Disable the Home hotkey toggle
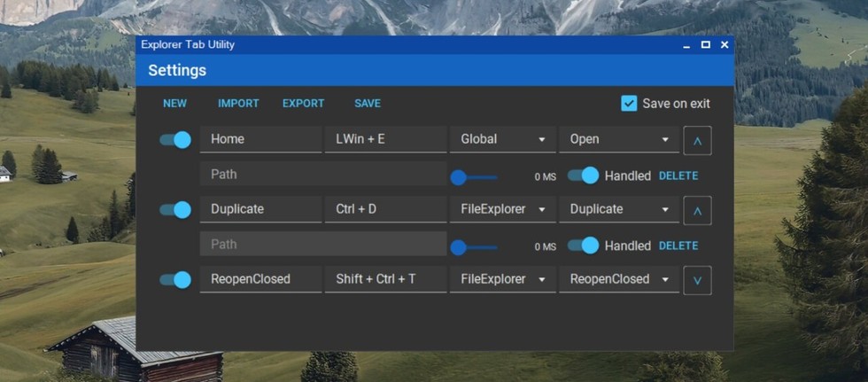 [175, 139]
